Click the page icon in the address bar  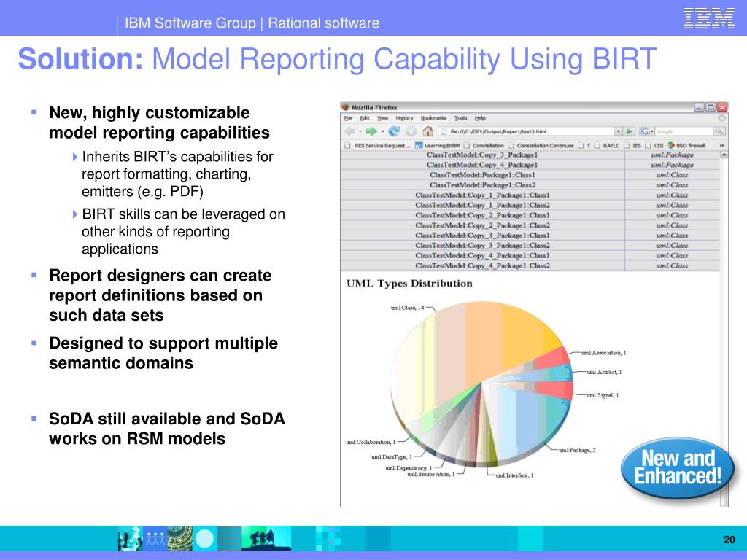(444, 131)
